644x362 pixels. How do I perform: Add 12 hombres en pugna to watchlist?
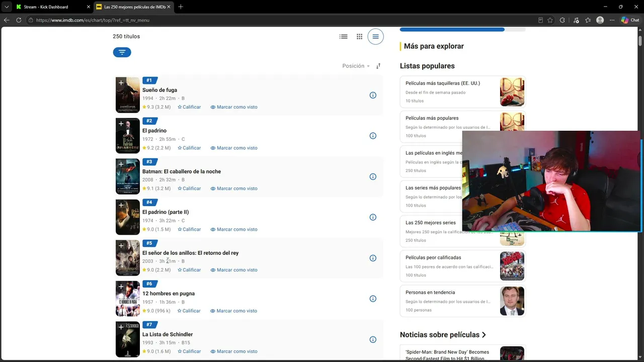pyautogui.click(x=121, y=287)
